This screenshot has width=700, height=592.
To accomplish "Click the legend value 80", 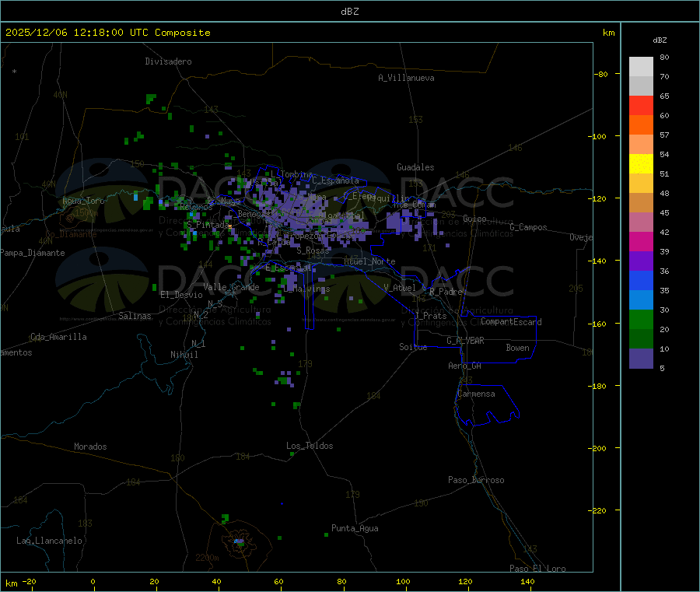I will (x=664, y=57).
